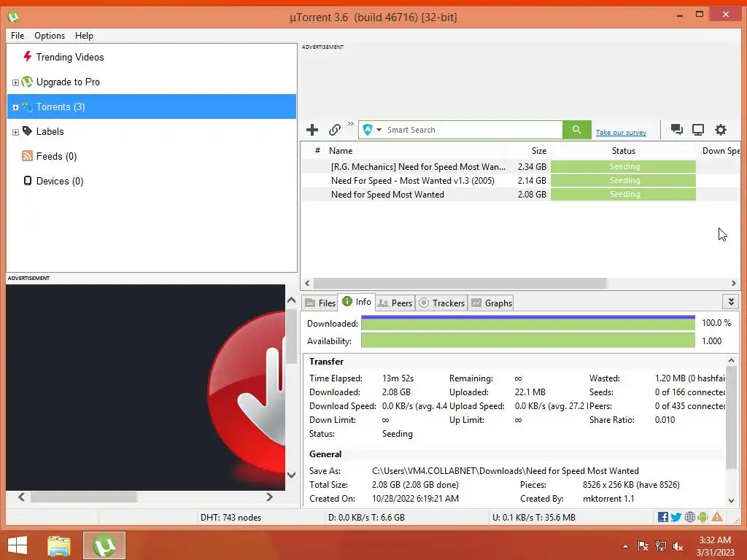Click the ad panel scroll right arrow
Viewport: 747px width, 560px height.
[x=269, y=497]
